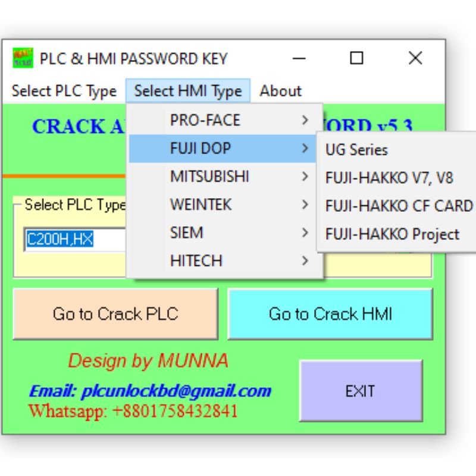Select FUJI-HAKKO Project item
The image size is (476, 476).
(397, 234)
